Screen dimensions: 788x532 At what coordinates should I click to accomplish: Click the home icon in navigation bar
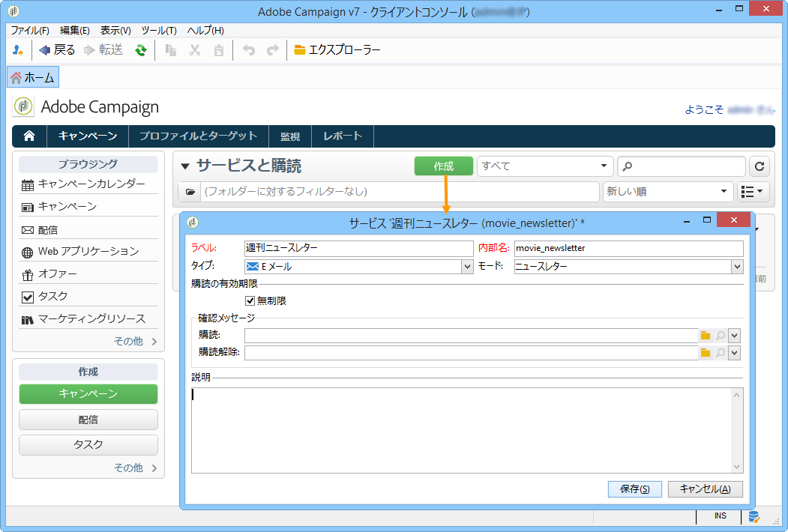[x=29, y=136]
